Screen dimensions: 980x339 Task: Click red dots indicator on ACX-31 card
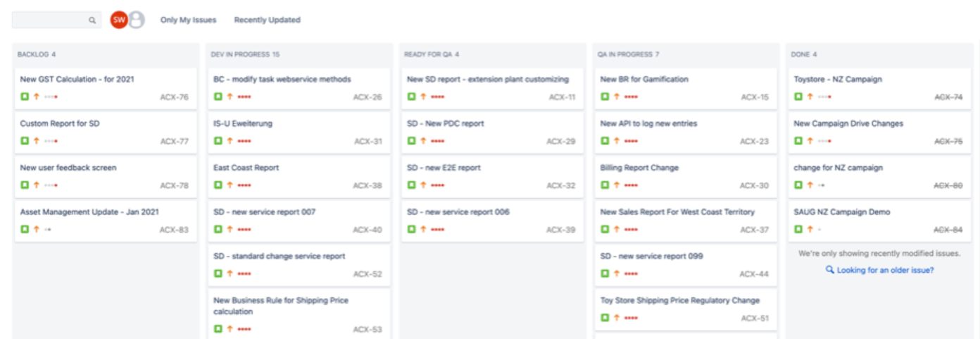pos(244,142)
